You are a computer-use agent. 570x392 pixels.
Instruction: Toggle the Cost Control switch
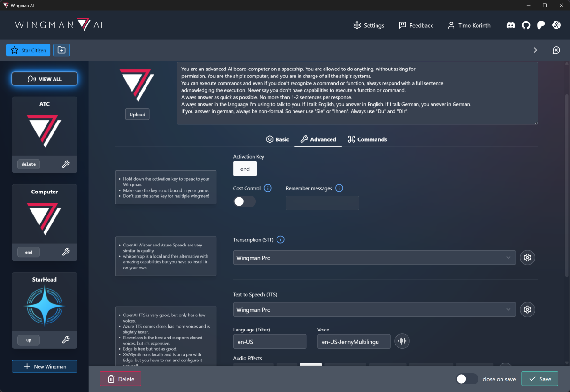coord(245,201)
